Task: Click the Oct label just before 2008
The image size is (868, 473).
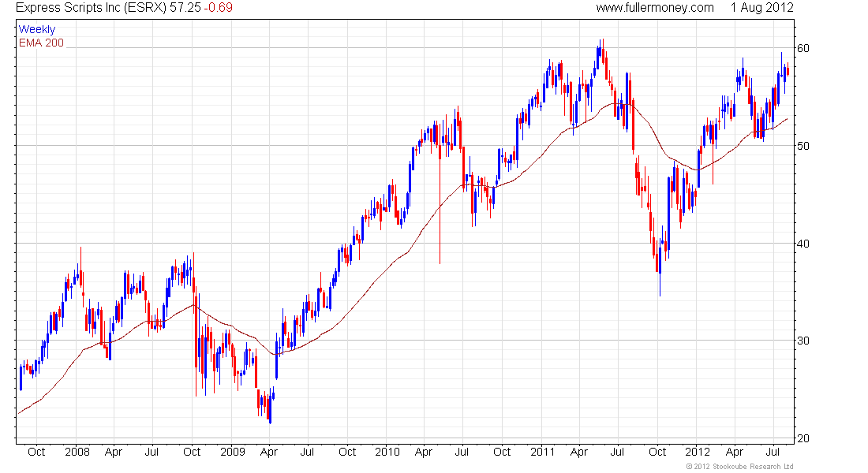Action: click(36, 452)
